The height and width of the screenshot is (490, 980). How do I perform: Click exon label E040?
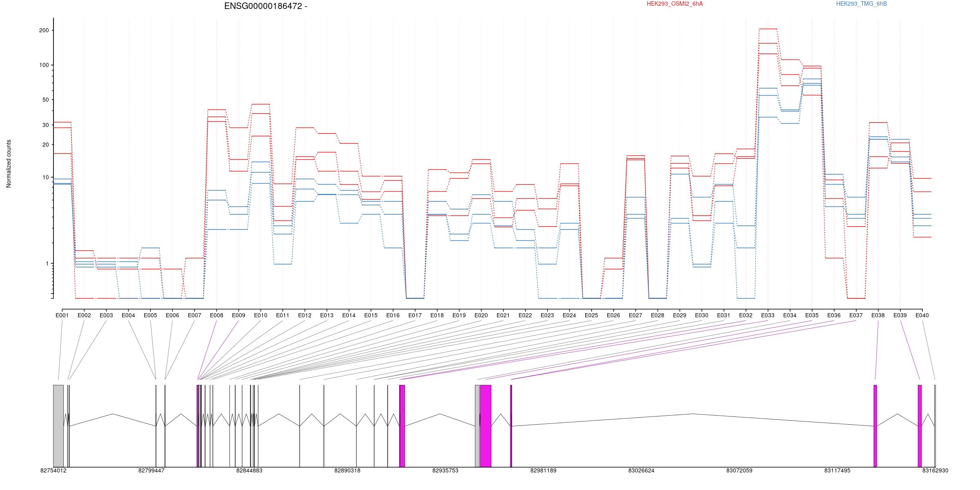pyautogui.click(x=922, y=315)
